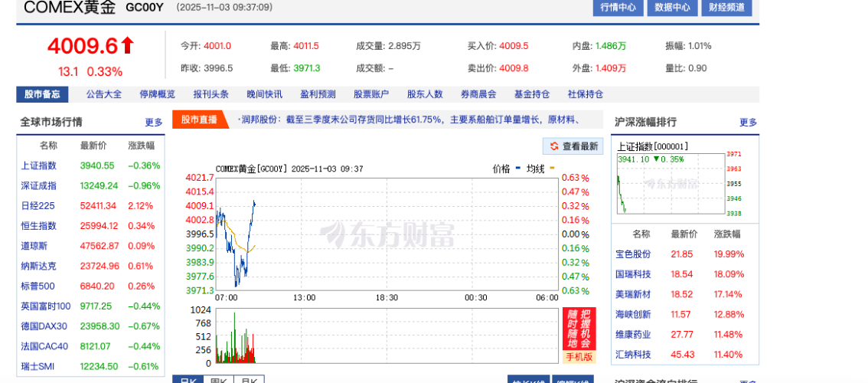This screenshot has height=383, width=868.
Task: Open the 停牌概览 menu item
Action: point(157,94)
